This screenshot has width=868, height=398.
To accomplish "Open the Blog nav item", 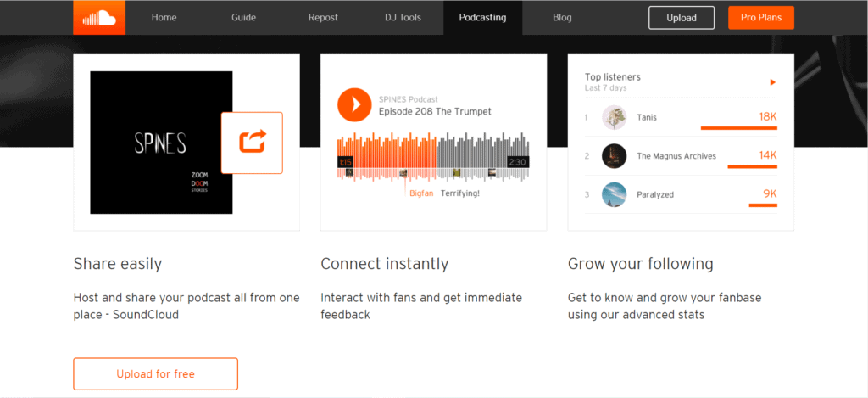I will coord(562,18).
